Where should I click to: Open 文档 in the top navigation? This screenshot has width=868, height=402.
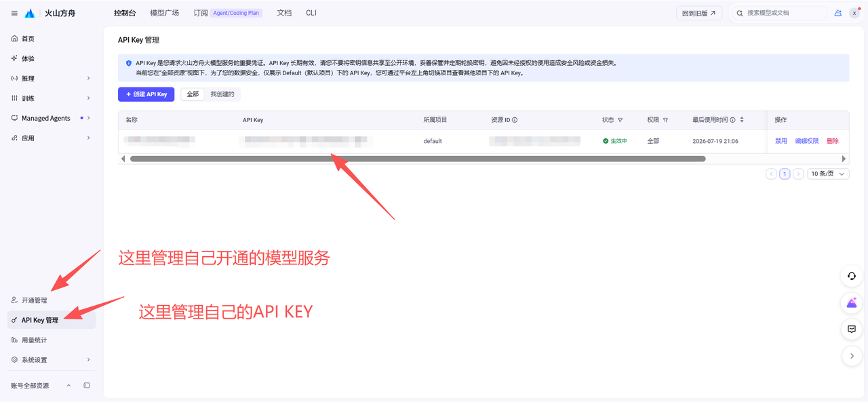point(284,13)
